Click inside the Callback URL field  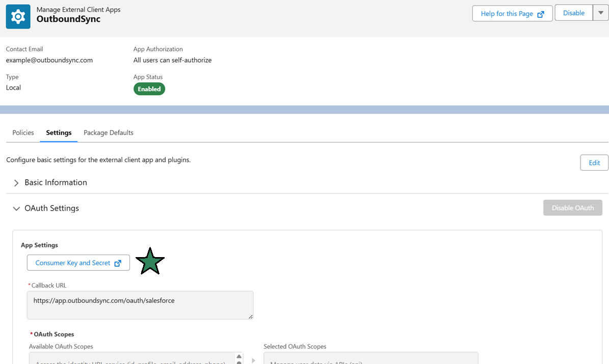tap(140, 305)
